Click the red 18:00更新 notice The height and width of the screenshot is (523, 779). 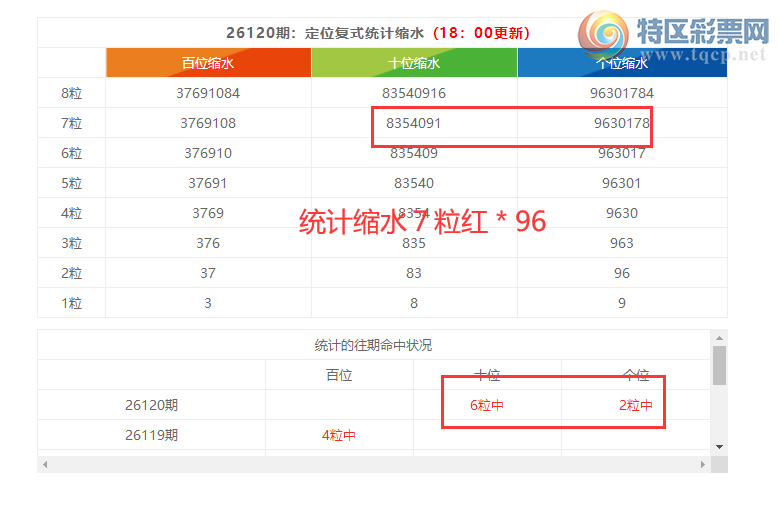pos(481,33)
